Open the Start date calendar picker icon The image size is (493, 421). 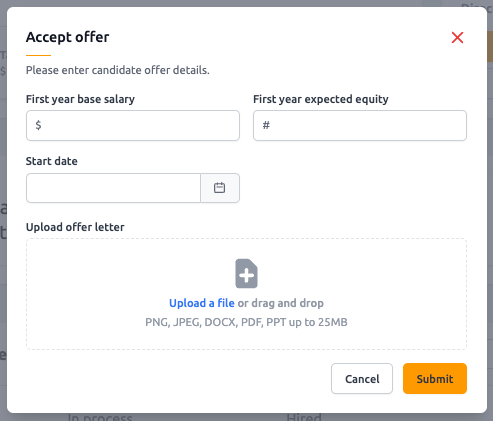[220, 188]
